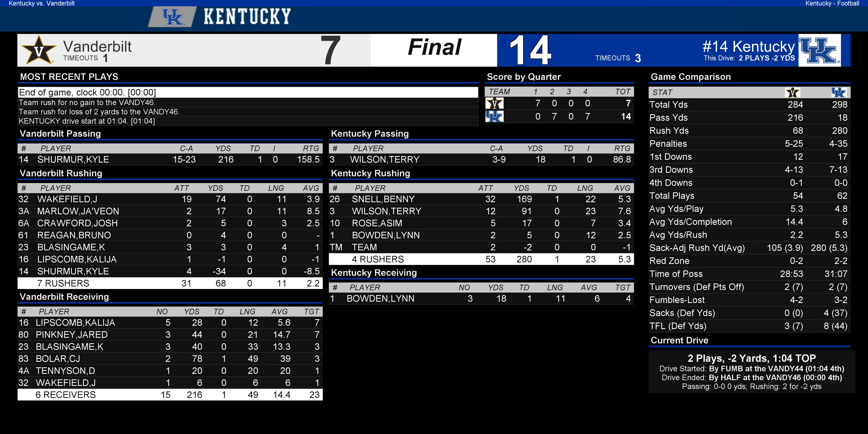Viewport: 868px width, 434px height.
Task: Select CJ Bolar's receiving row
Action: [x=170, y=358]
